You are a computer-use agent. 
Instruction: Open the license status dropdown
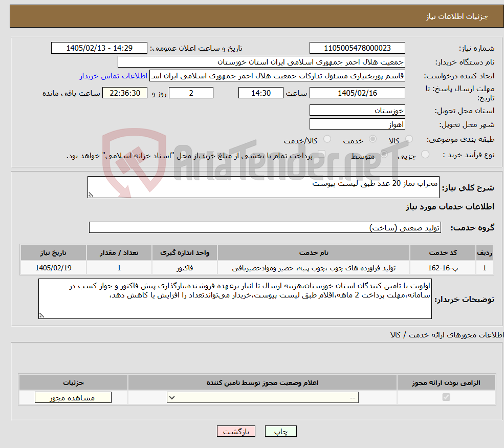pos(262,397)
